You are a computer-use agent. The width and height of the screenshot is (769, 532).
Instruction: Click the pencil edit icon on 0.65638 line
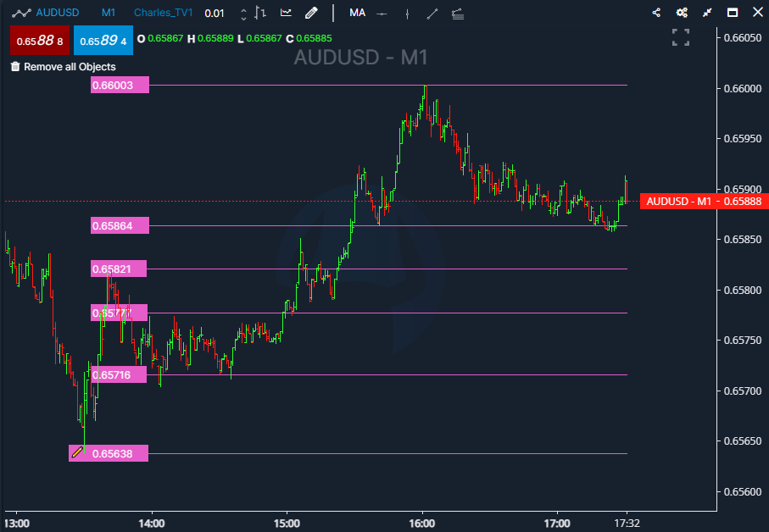77,452
